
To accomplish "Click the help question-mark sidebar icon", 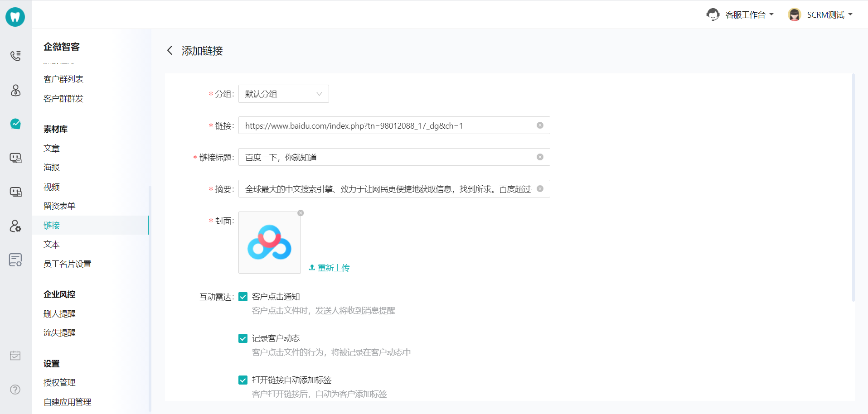I will (15, 390).
